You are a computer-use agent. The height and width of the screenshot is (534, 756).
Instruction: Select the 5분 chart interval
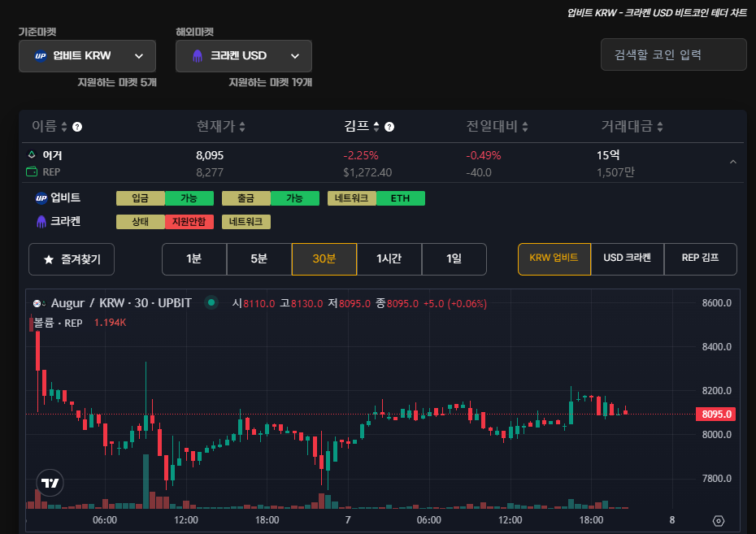pos(259,259)
